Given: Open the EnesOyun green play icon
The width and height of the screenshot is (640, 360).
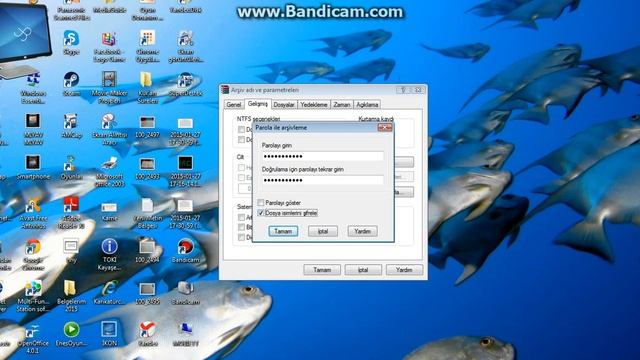Looking at the screenshot, I should 71,334.
